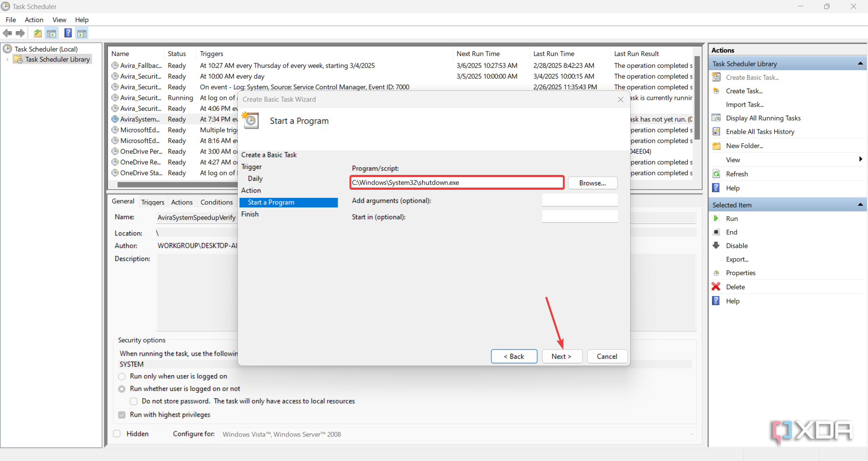
Task: Switch to the Conditions tab
Action: pos(217,202)
